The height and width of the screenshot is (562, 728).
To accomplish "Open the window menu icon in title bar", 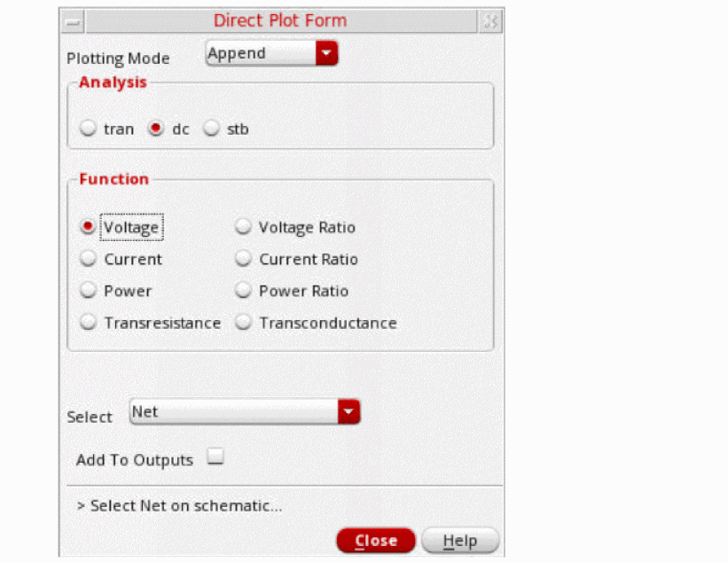I will pos(73,22).
